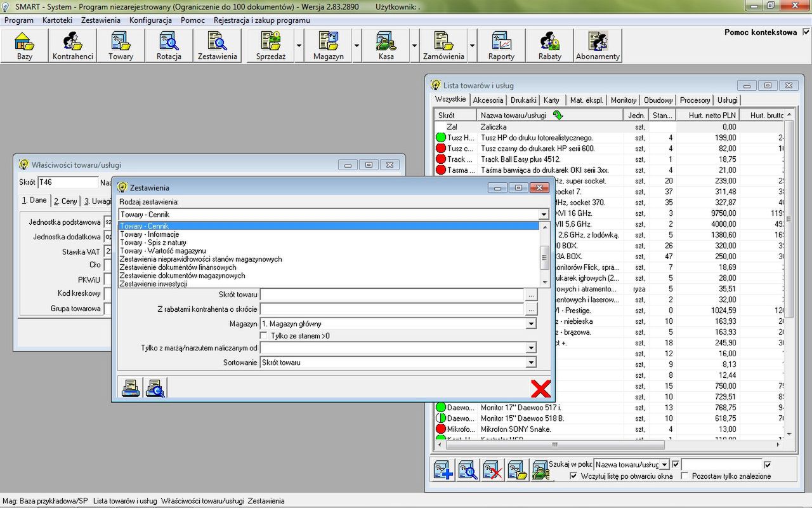Expand the Sprzedaż dropdown arrow
Viewport: 812px width, 508px height.
pos(299,46)
